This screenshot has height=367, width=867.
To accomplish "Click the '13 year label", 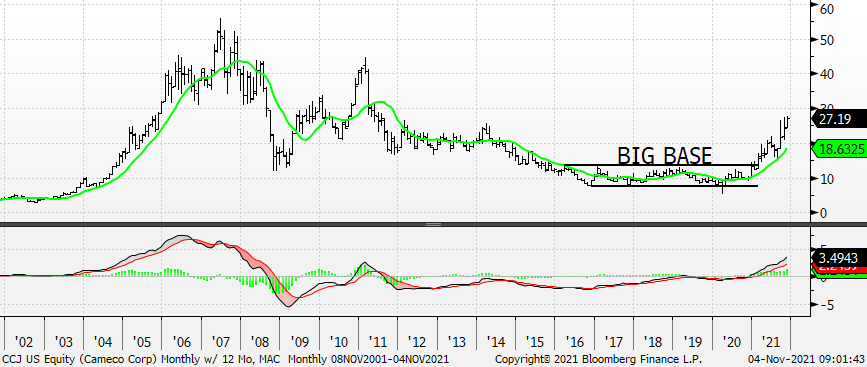I will click(456, 341).
